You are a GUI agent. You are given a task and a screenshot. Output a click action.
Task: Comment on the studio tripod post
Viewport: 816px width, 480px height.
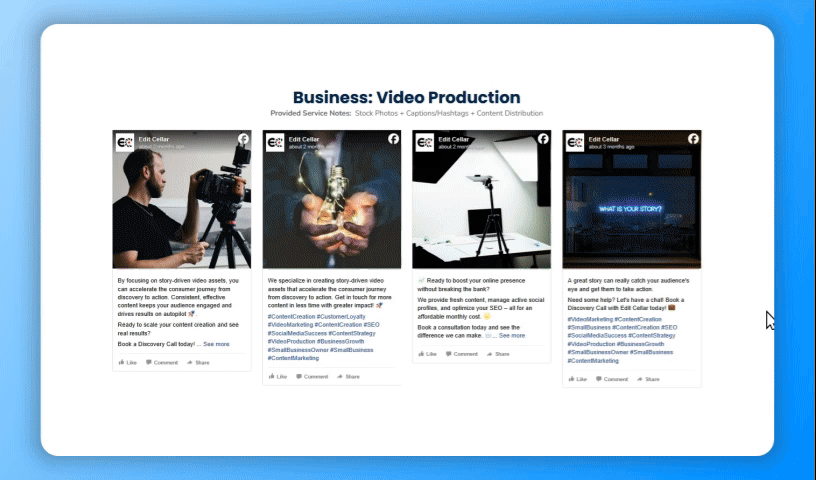coord(462,354)
